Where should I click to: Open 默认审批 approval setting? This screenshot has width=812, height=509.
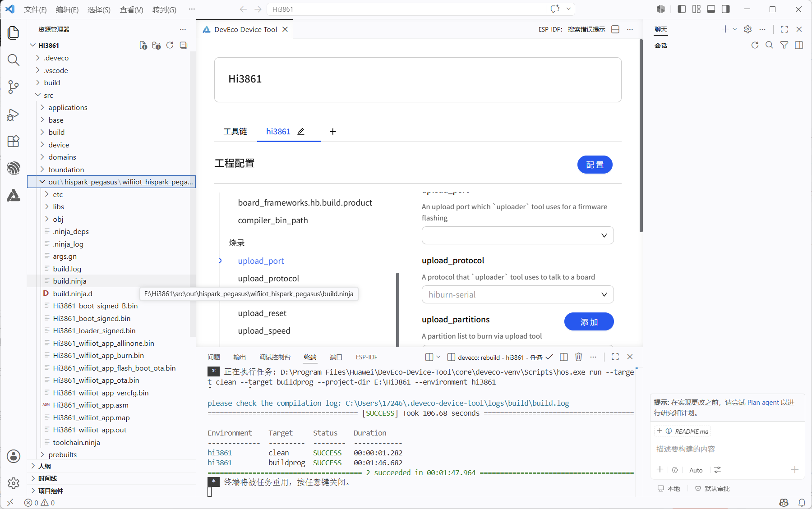[x=712, y=489]
